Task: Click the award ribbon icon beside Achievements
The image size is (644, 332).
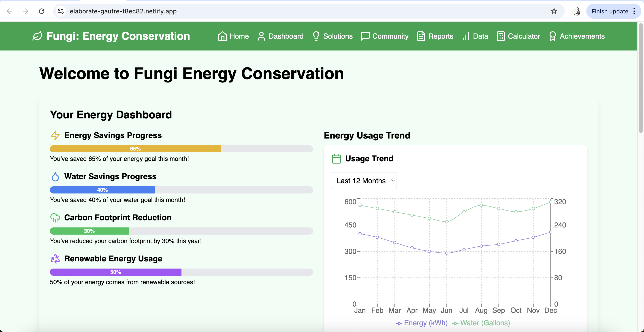Action: tap(552, 36)
